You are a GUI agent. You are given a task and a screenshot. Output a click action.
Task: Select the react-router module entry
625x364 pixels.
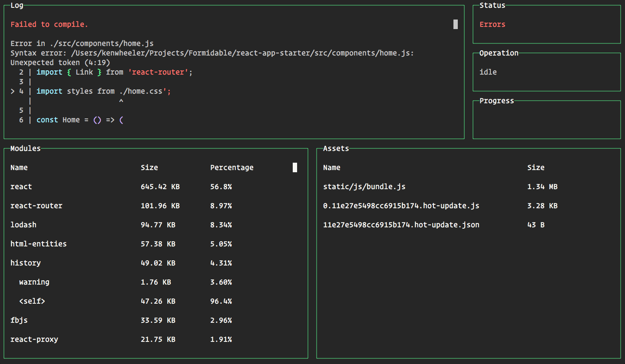point(36,205)
